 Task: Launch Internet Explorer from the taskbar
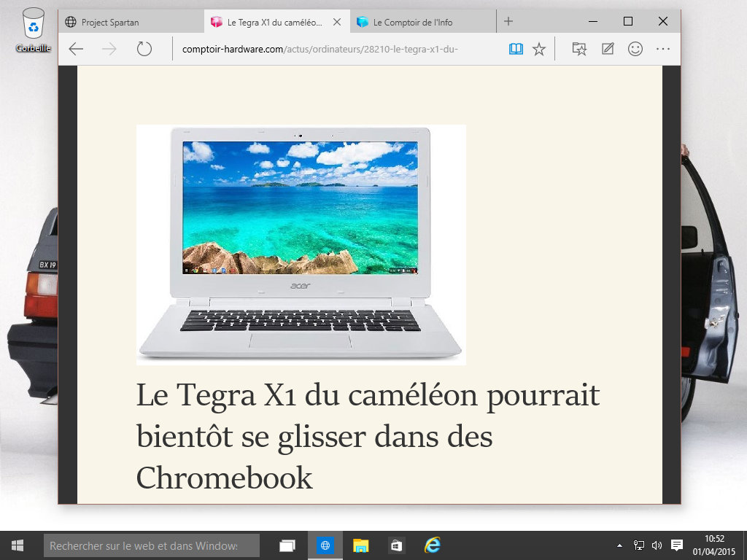click(431, 545)
